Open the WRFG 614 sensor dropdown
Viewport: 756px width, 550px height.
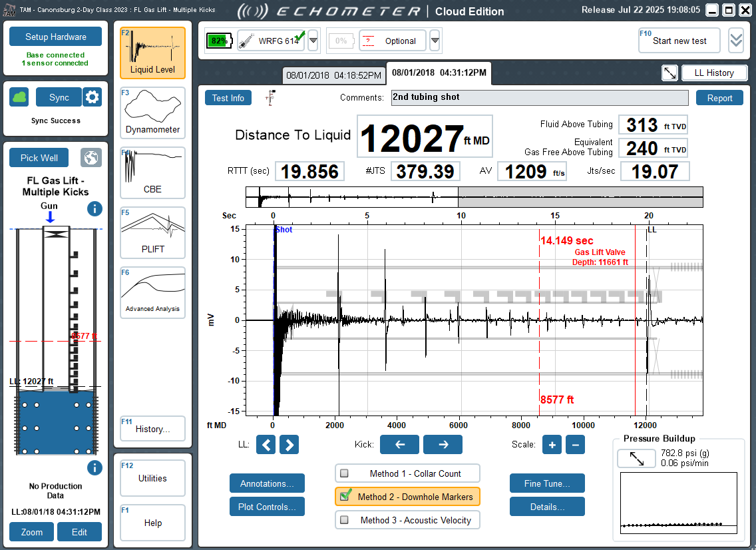(x=313, y=41)
